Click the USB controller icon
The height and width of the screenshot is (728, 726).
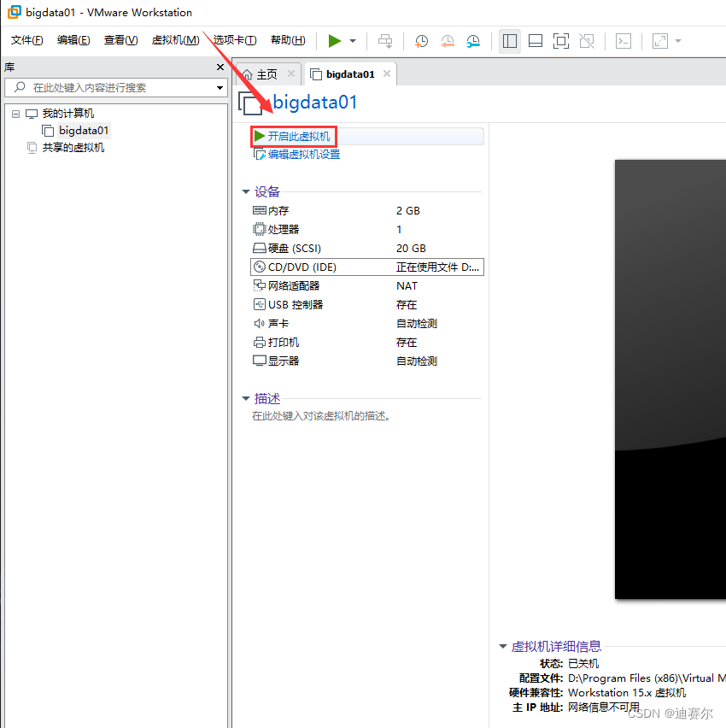tap(259, 304)
